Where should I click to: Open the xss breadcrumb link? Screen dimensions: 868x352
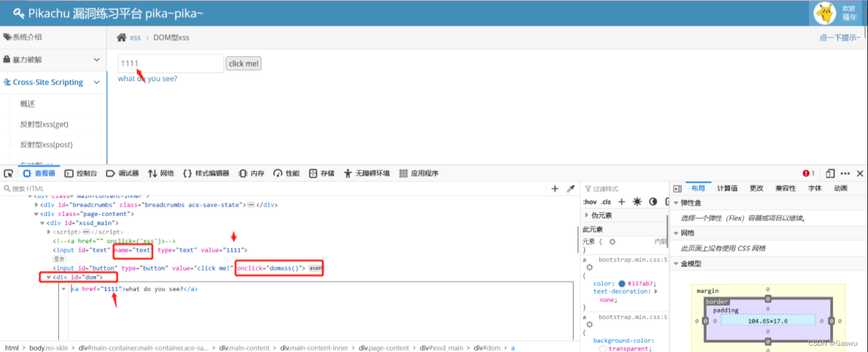135,38
